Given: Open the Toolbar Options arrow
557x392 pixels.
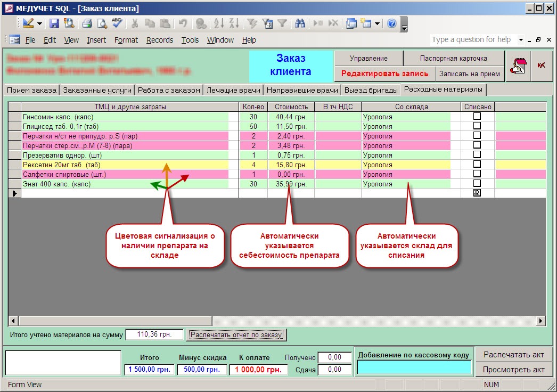Looking at the screenshot, I should (404, 24).
